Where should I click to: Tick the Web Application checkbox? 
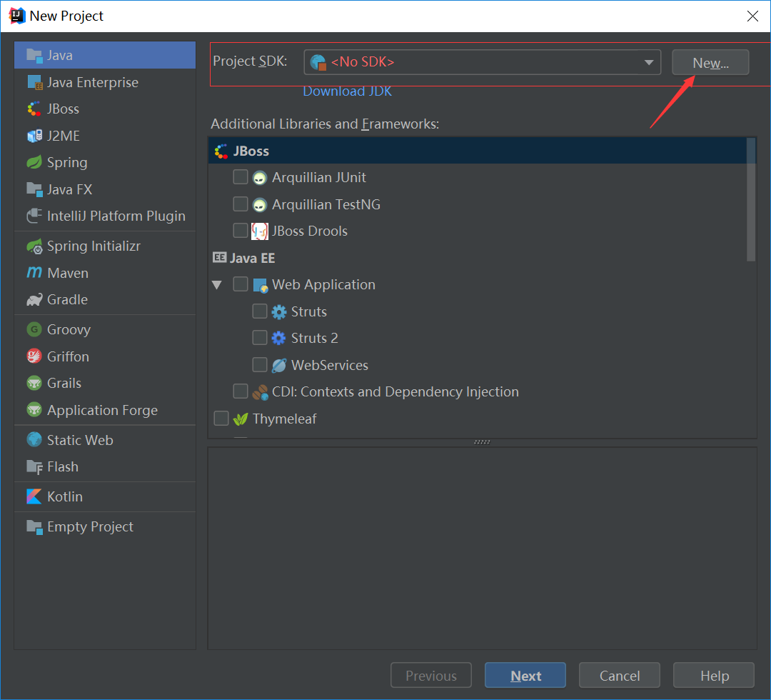pos(241,284)
